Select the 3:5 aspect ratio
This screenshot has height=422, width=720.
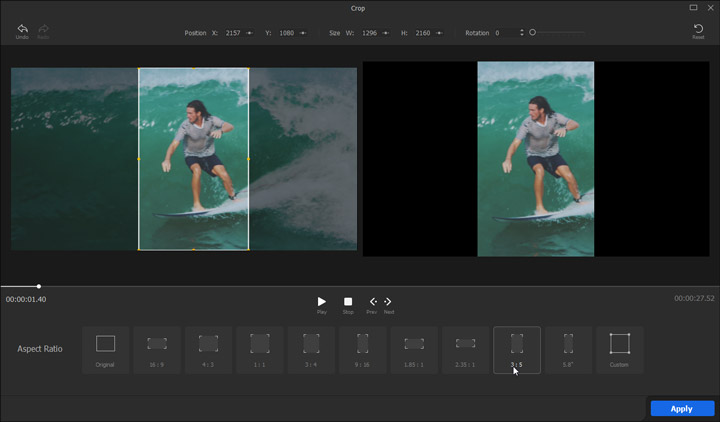(x=517, y=350)
